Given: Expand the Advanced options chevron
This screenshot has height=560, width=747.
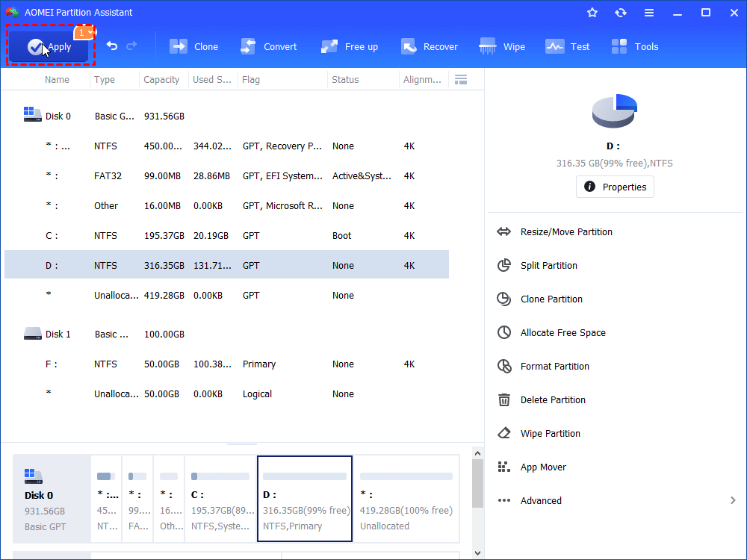Looking at the screenshot, I should tap(732, 501).
